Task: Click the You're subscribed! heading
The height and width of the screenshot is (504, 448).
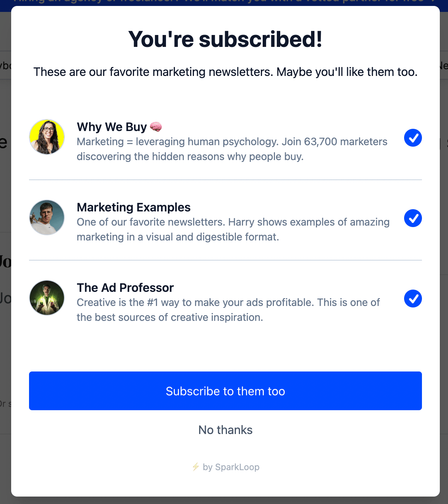Action: pyautogui.click(x=225, y=39)
